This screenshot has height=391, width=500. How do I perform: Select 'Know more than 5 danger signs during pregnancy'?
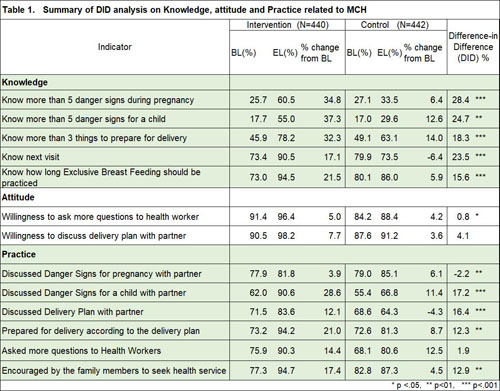98,100
